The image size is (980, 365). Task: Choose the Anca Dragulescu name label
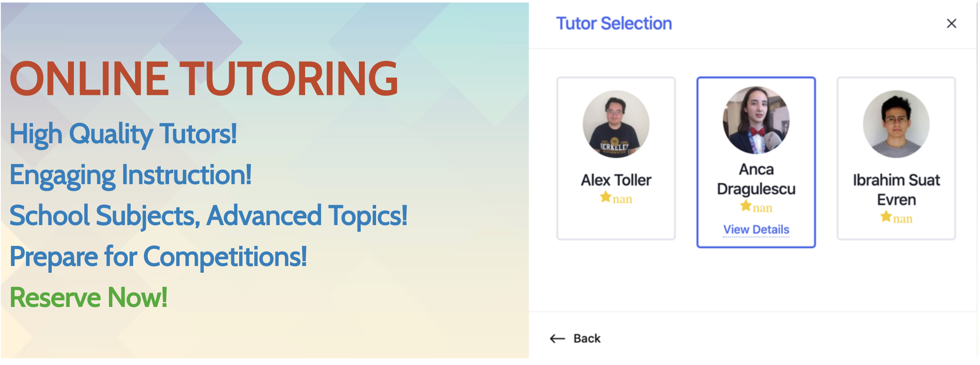click(x=756, y=179)
